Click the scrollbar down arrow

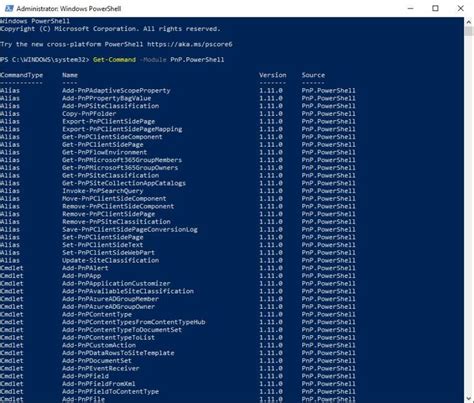coord(469,398)
